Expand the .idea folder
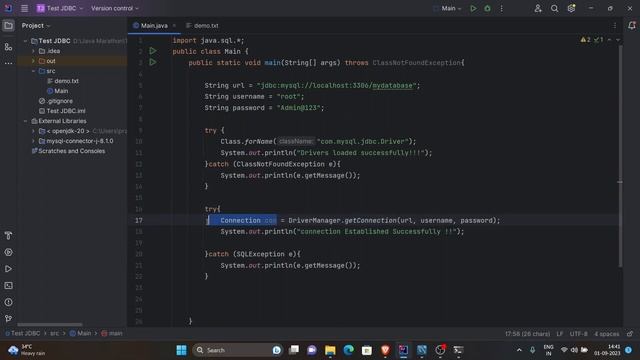 pos(33,51)
